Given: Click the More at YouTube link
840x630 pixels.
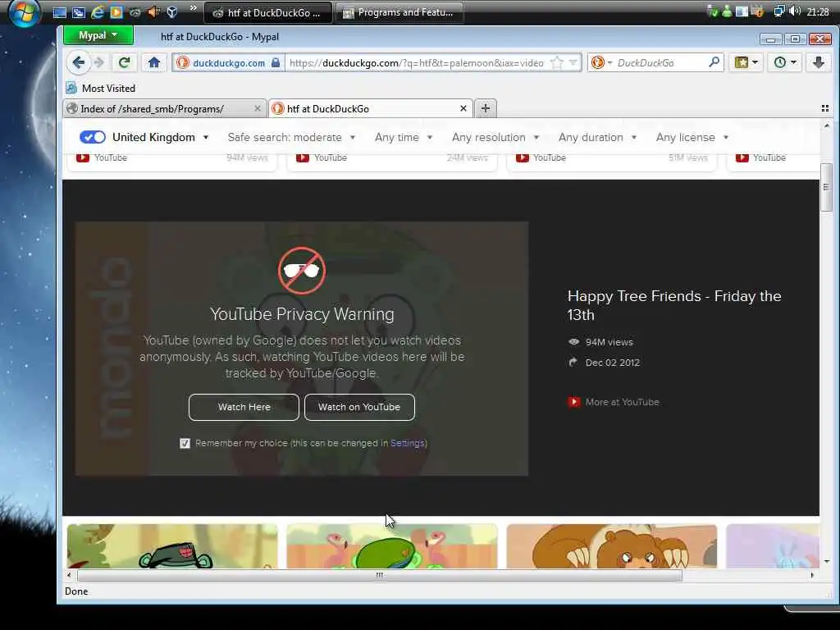Looking at the screenshot, I should pyautogui.click(x=614, y=402).
